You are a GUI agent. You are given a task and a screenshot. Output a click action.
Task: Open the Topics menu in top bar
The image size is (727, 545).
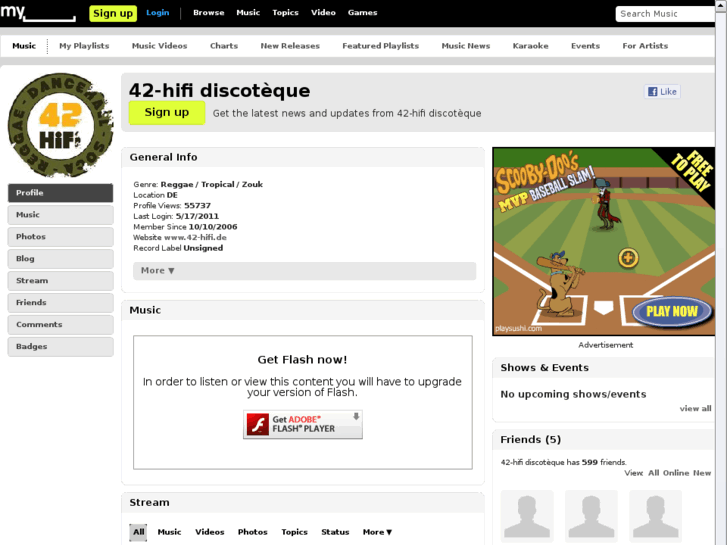coord(285,13)
